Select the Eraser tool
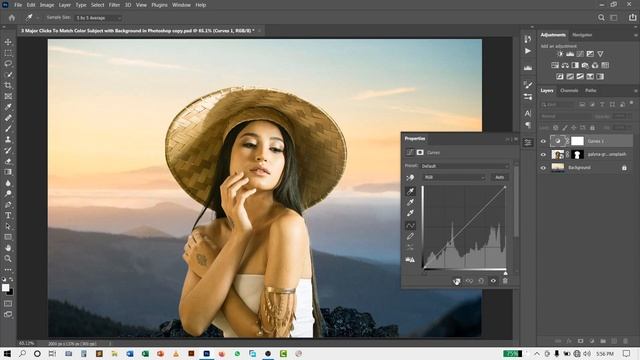The width and height of the screenshot is (640, 360). (x=8, y=161)
